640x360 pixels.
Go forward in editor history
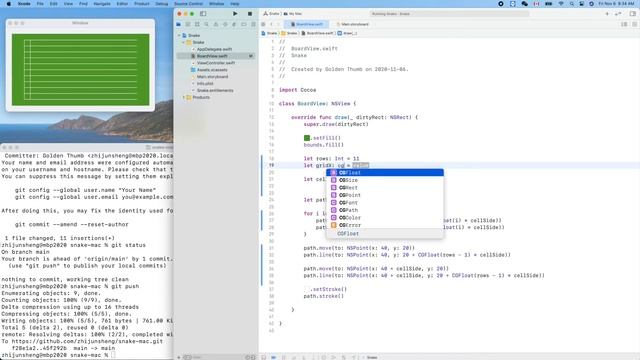(278, 24)
